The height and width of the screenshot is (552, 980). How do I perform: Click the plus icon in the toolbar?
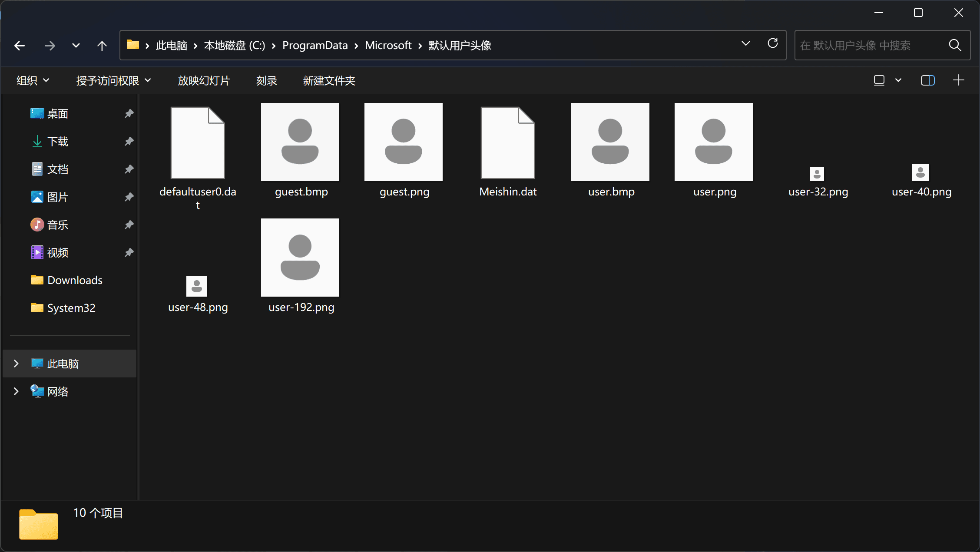pyautogui.click(x=958, y=80)
